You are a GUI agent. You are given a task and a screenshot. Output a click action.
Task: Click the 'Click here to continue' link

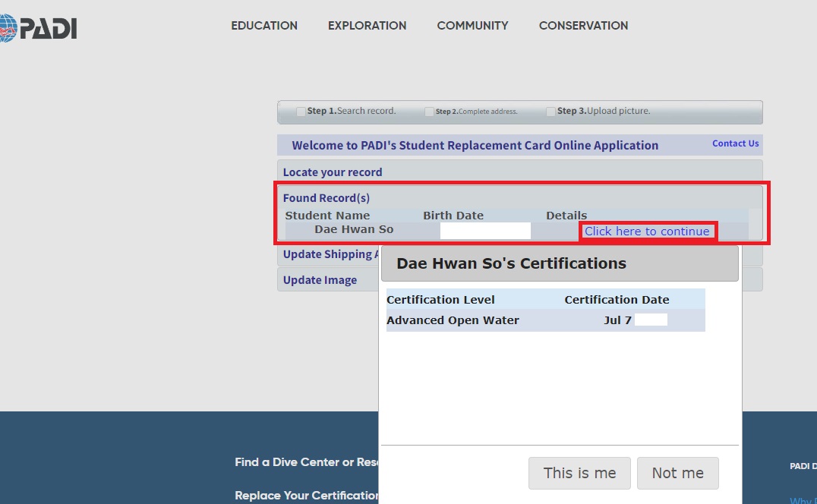(x=647, y=232)
